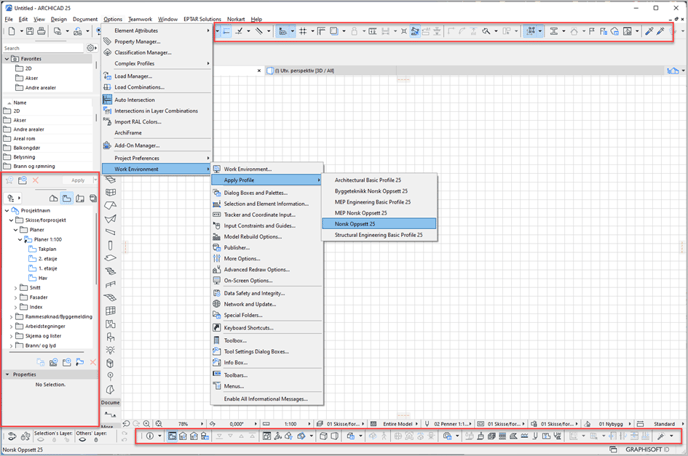The height and width of the screenshot is (456, 688).
Task: Select the Column tool in toolbox
Action: pyautogui.click(x=111, y=245)
